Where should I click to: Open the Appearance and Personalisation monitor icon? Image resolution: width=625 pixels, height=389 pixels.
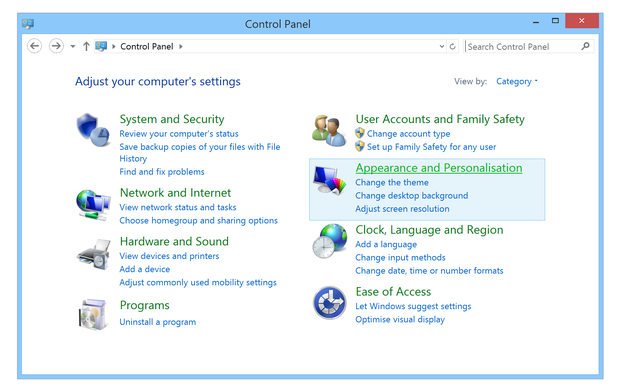click(x=329, y=180)
